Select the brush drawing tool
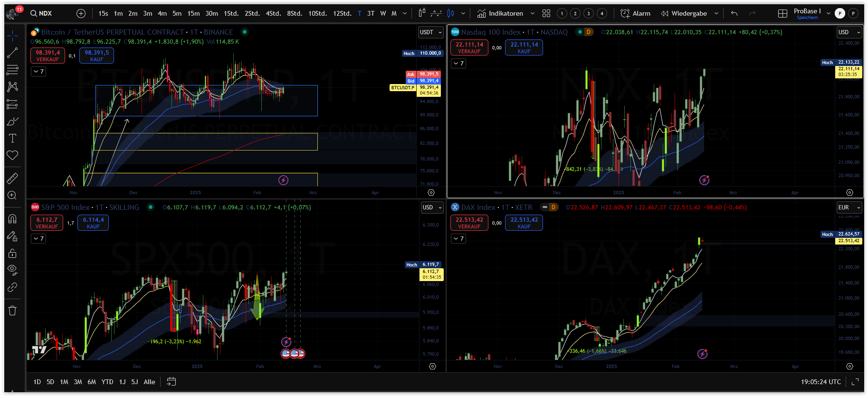Screen dimensions: 868x396 pos(13,122)
